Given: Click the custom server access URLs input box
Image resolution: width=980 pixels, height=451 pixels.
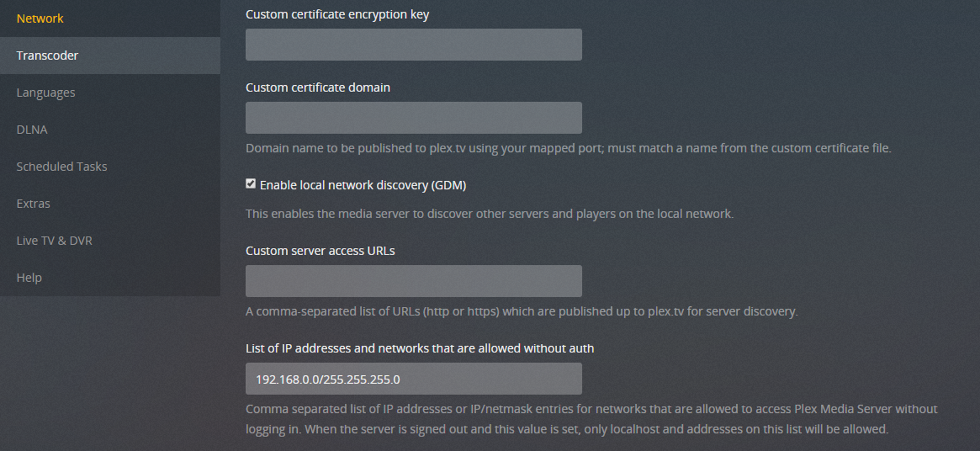Looking at the screenshot, I should coord(413,281).
